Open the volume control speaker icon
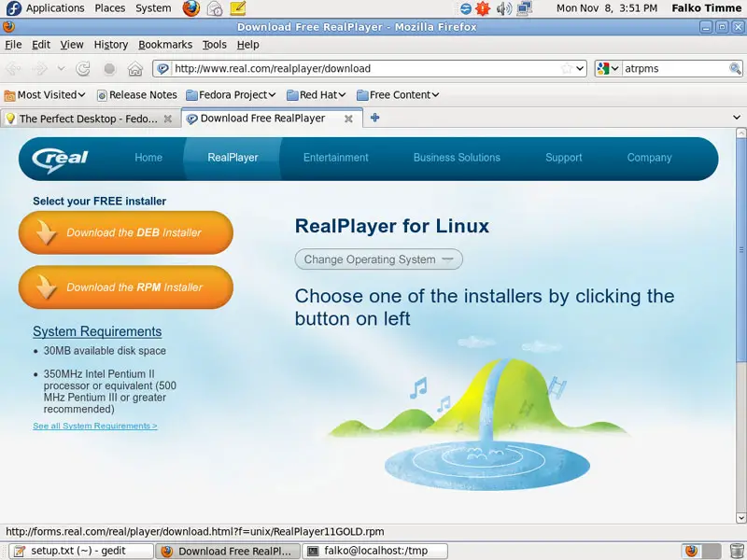Image resolution: width=747 pixels, height=560 pixels. click(x=503, y=8)
